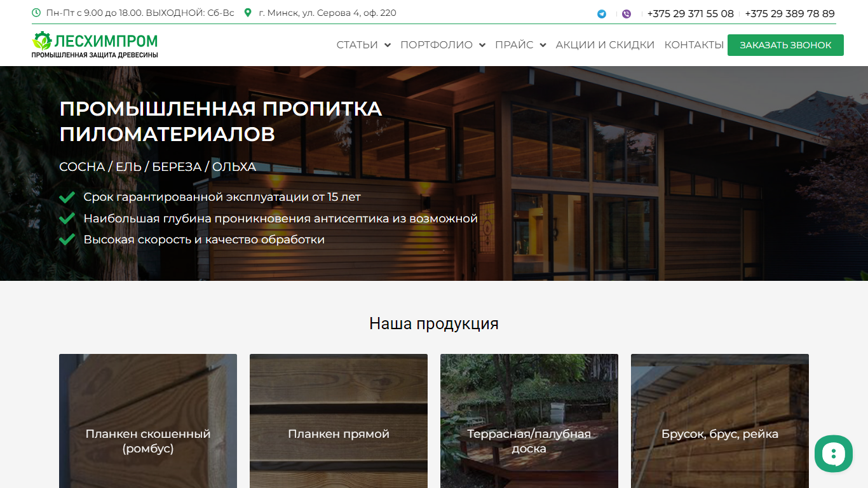The image size is (868, 488).
Task: Click the map pin address icon
Action: (248, 13)
